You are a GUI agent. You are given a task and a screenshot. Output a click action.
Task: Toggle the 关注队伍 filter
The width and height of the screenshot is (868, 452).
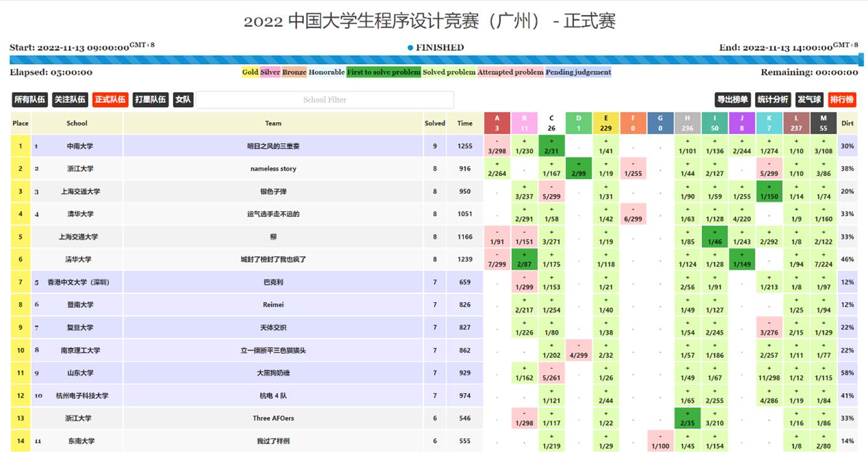click(x=70, y=100)
